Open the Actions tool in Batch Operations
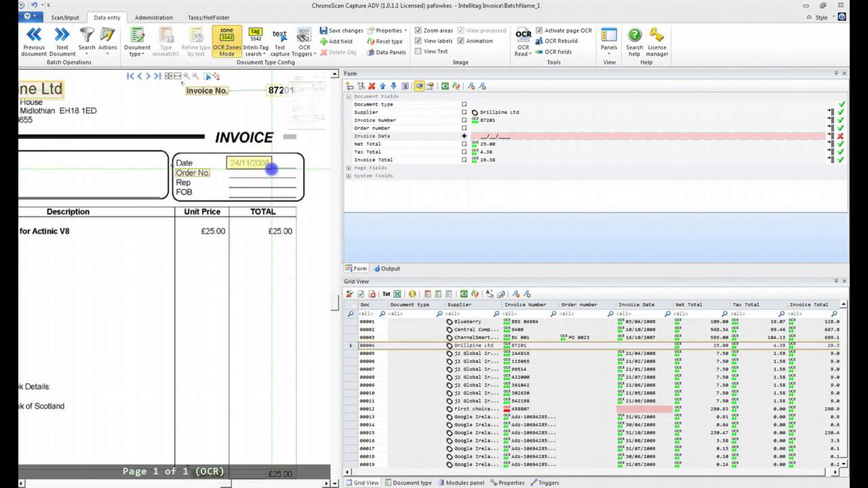Viewport: 868px width, 488px height. click(108, 41)
